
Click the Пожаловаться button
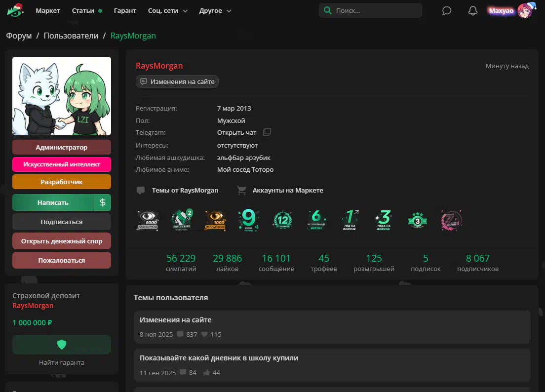coord(62,260)
